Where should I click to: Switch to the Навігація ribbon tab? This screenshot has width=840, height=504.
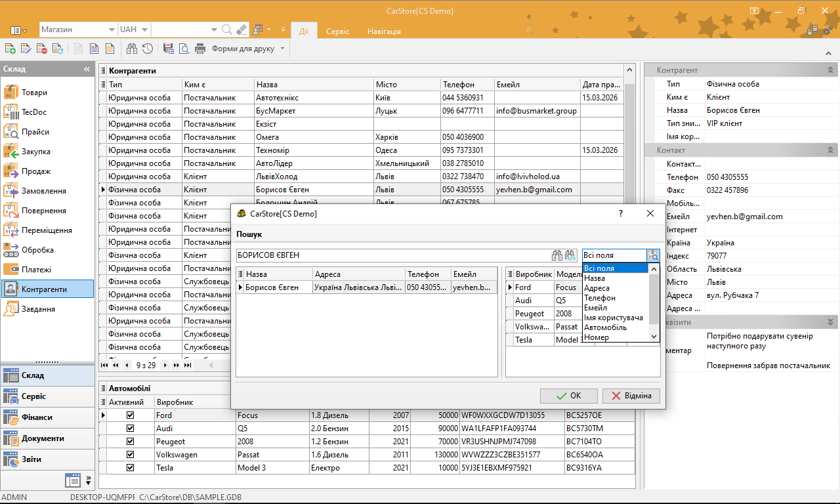tap(384, 31)
